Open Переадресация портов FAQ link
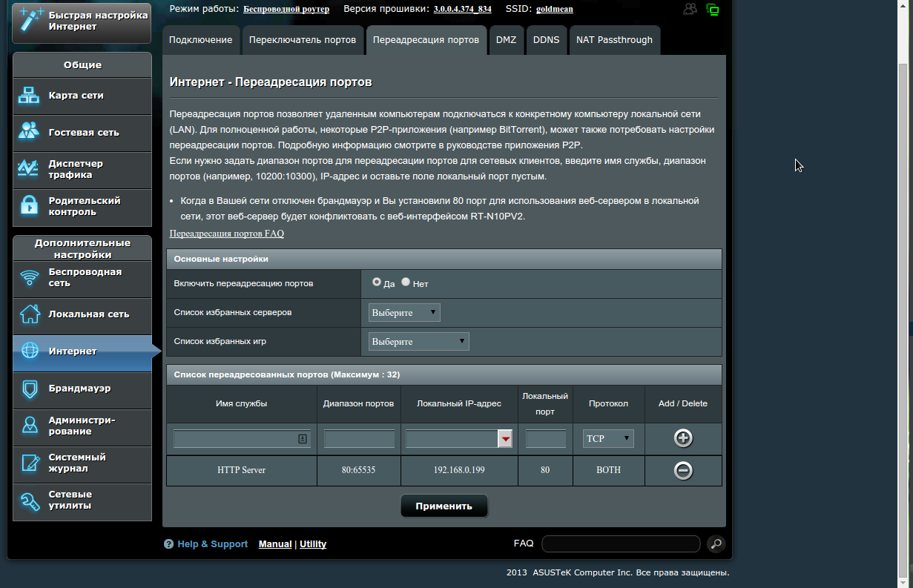 (x=226, y=234)
